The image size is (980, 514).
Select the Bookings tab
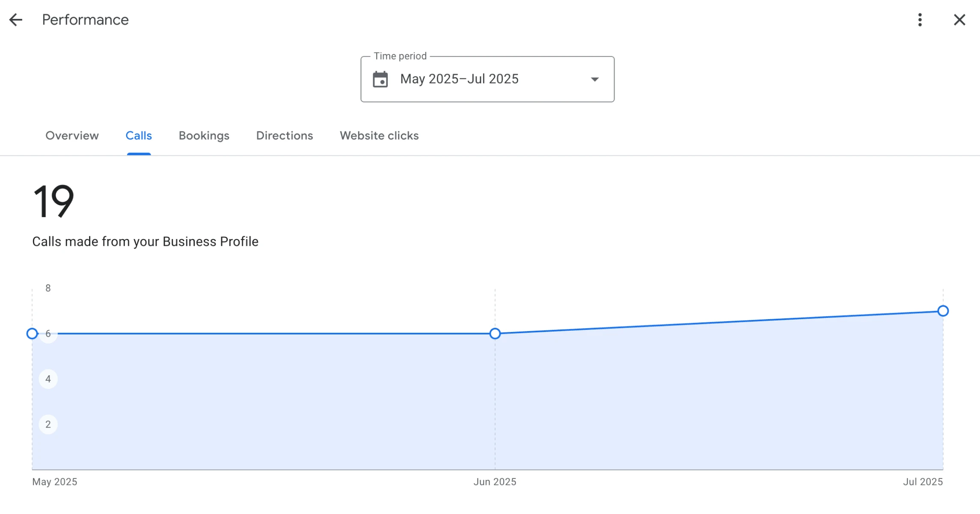204,136
